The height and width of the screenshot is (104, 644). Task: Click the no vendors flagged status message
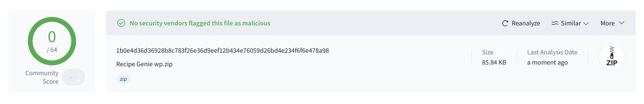[x=200, y=23]
